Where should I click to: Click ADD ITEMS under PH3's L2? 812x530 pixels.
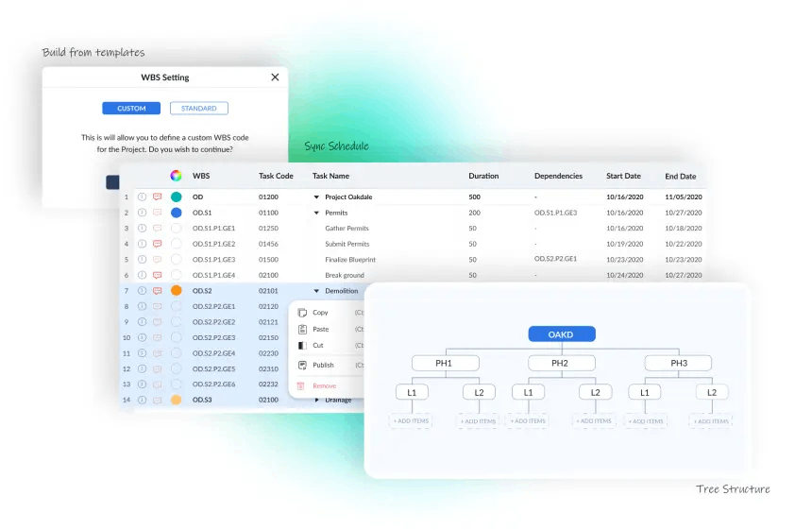click(710, 421)
